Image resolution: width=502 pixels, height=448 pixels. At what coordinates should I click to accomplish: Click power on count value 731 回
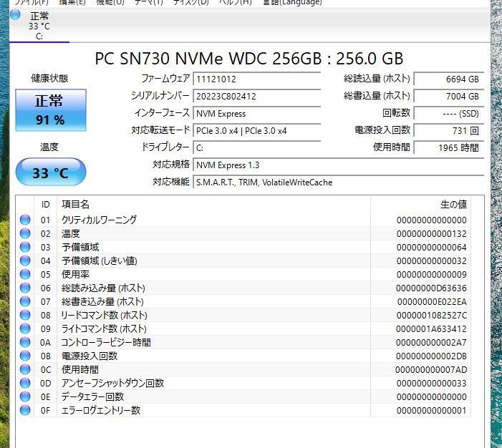(x=448, y=130)
